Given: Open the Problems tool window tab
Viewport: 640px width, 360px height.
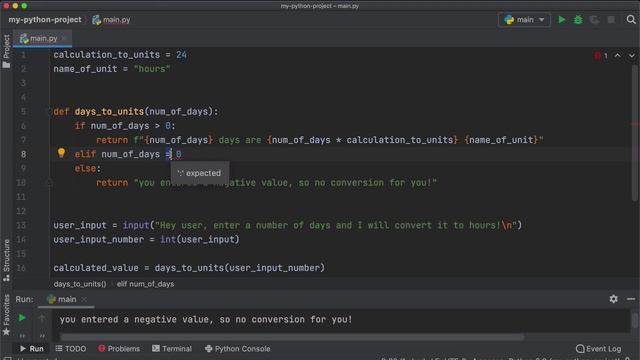Looking at the screenshot, I should (x=119, y=349).
